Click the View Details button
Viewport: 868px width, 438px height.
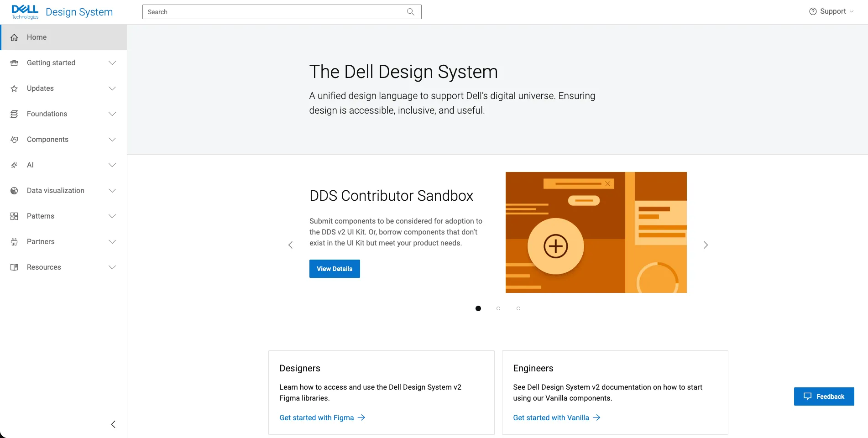[x=335, y=269]
